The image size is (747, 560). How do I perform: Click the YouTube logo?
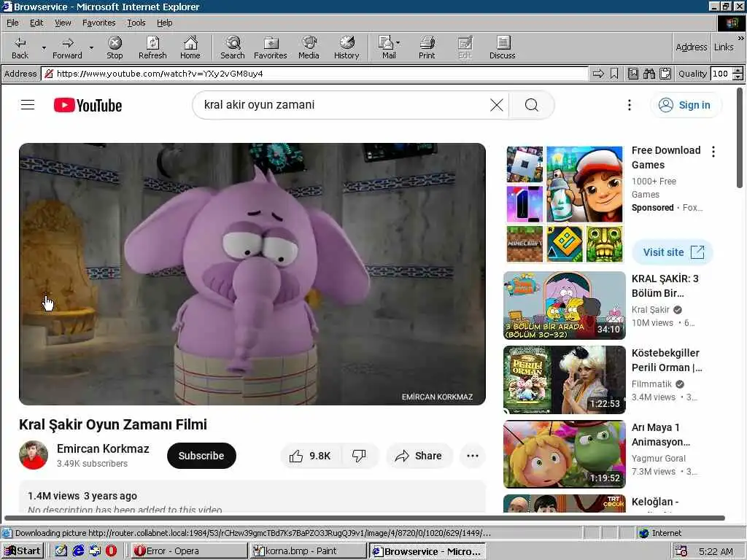point(88,105)
